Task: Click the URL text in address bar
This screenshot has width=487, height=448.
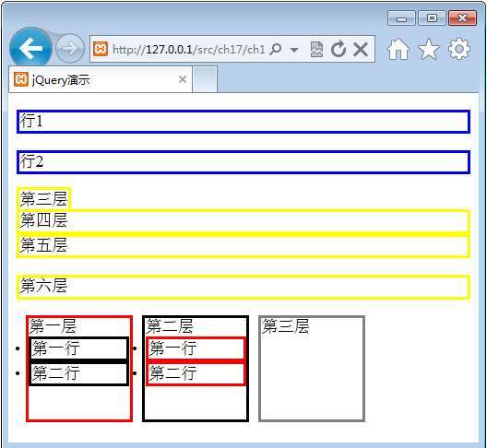Action: tap(188, 50)
